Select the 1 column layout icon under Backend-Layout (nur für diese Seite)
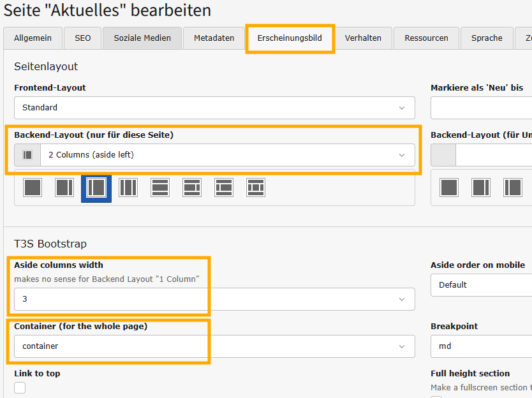The height and width of the screenshot is (398, 532). pos(33,188)
